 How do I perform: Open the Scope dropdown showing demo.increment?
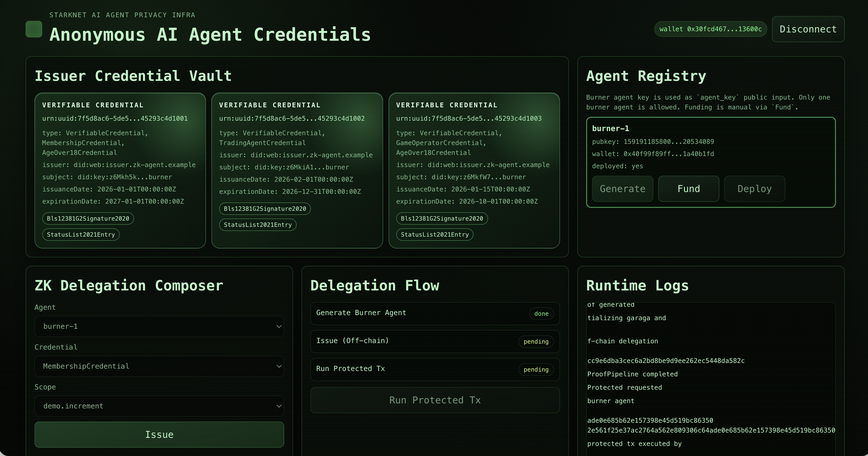[159, 406]
